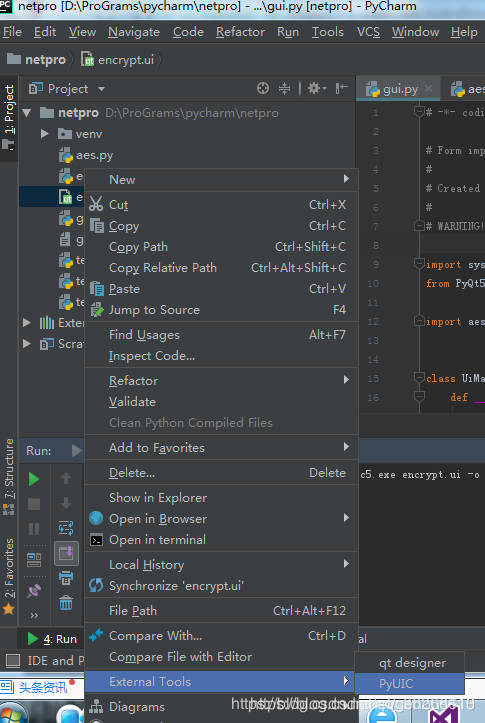Open the New submenu
The height and width of the screenshot is (723, 485).
click(x=221, y=179)
